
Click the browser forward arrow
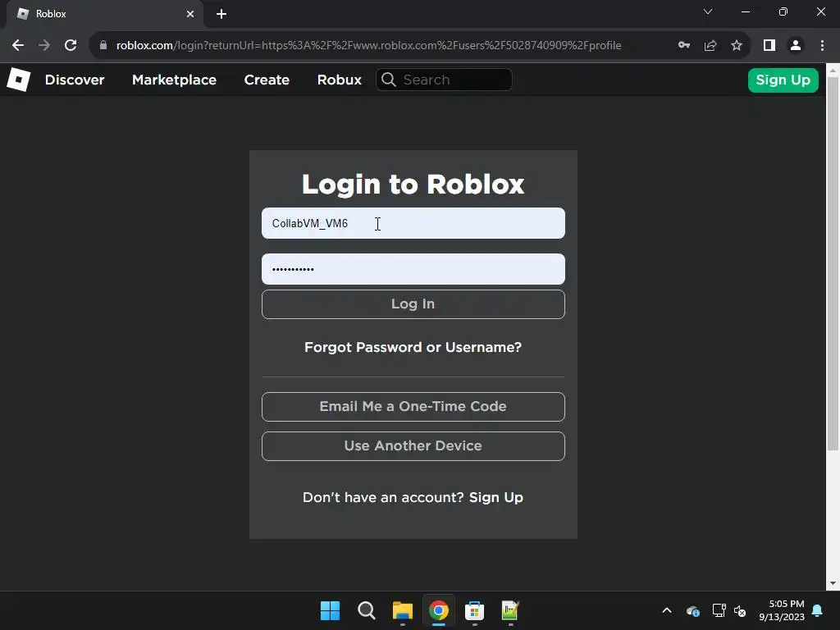(44, 46)
